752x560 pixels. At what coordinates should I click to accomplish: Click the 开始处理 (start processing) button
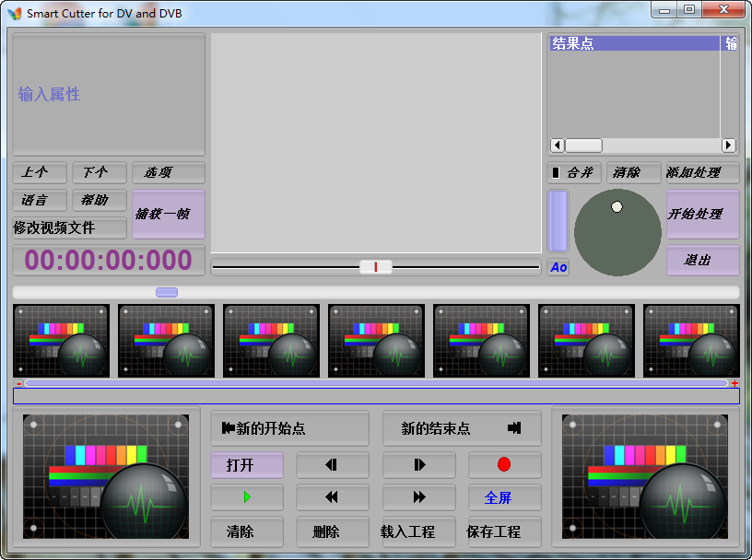click(x=702, y=214)
